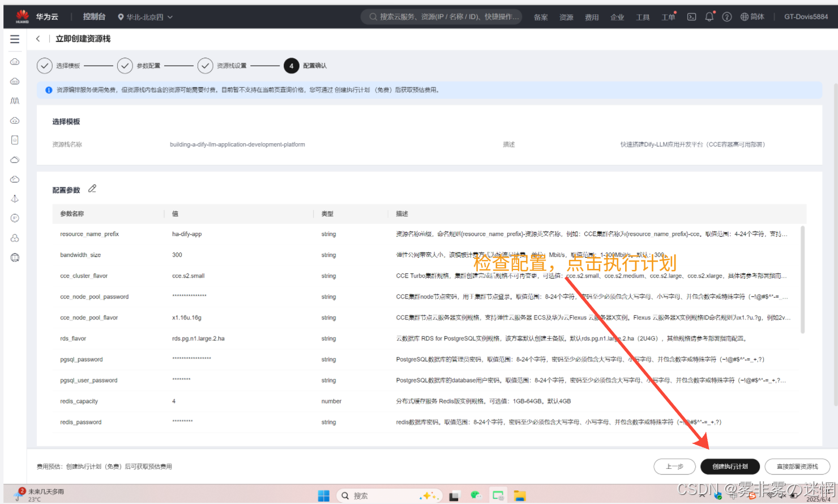This screenshot has height=504, width=838.
Task: Open Task View on the taskbar
Action: (454, 496)
